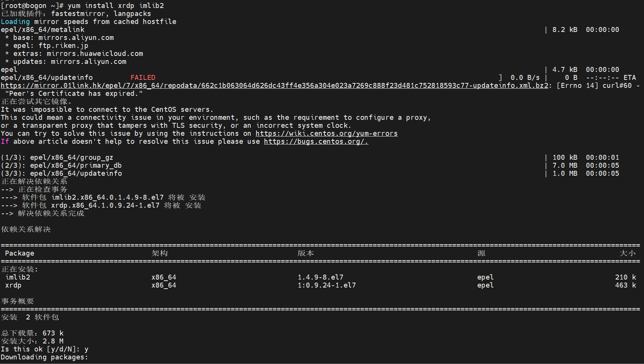Click the red FAILED status text
This screenshot has height=364, width=644.
click(143, 78)
